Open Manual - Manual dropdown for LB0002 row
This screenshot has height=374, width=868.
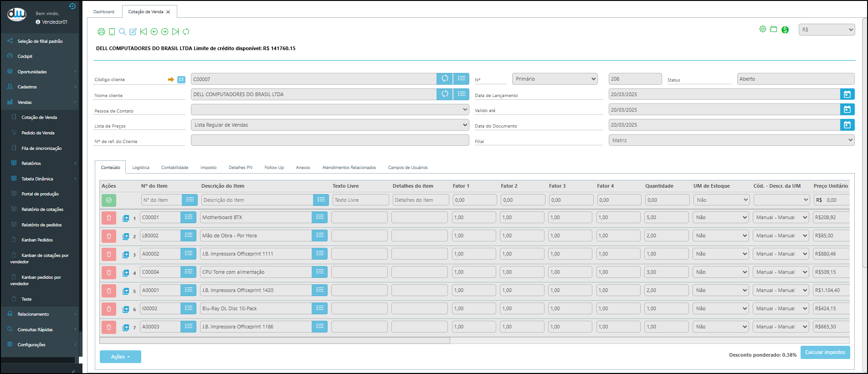coord(781,236)
